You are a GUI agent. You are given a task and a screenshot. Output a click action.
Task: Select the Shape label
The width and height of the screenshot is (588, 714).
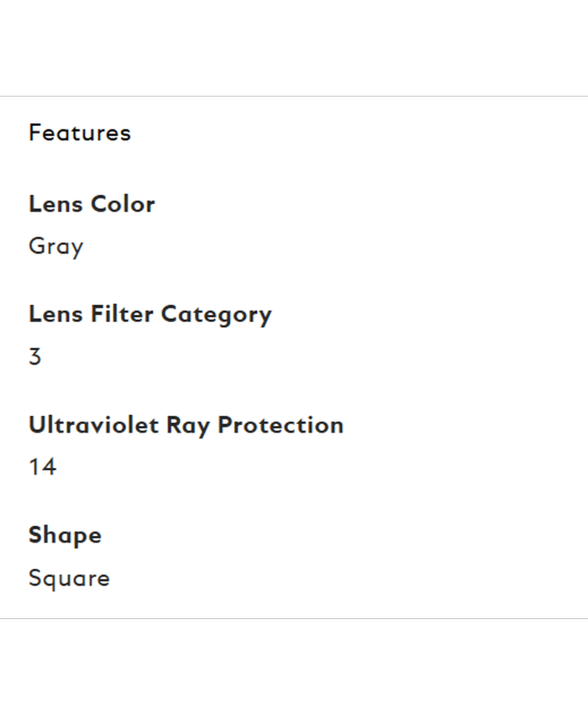click(65, 535)
